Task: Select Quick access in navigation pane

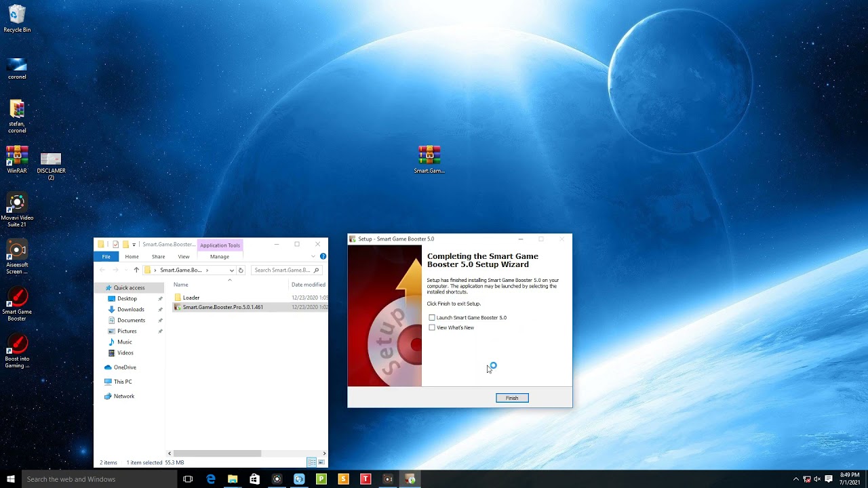Action: [x=129, y=287]
